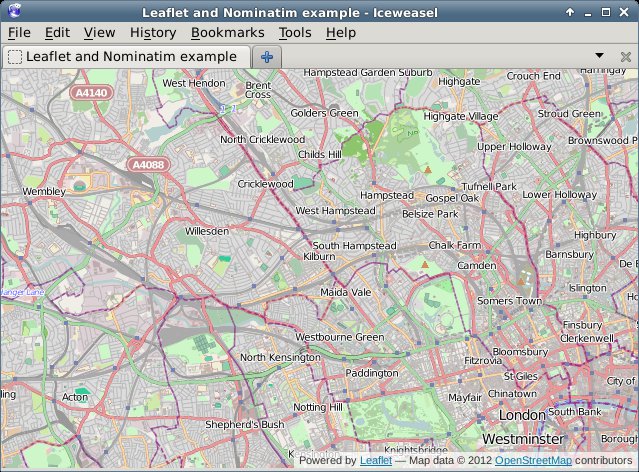This screenshot has width=639, height=472.
Task: Open the Bookmarks menu
Action: click(x=228, y=33)
